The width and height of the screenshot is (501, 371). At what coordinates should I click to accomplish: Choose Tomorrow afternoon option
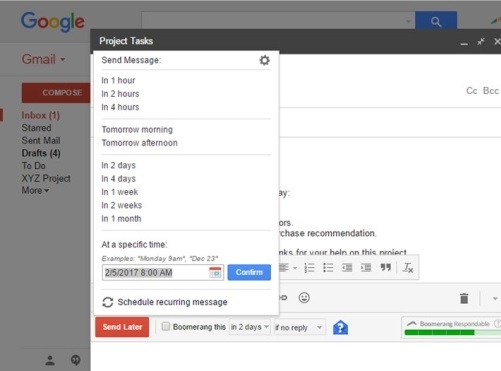[x=139, y=143]
